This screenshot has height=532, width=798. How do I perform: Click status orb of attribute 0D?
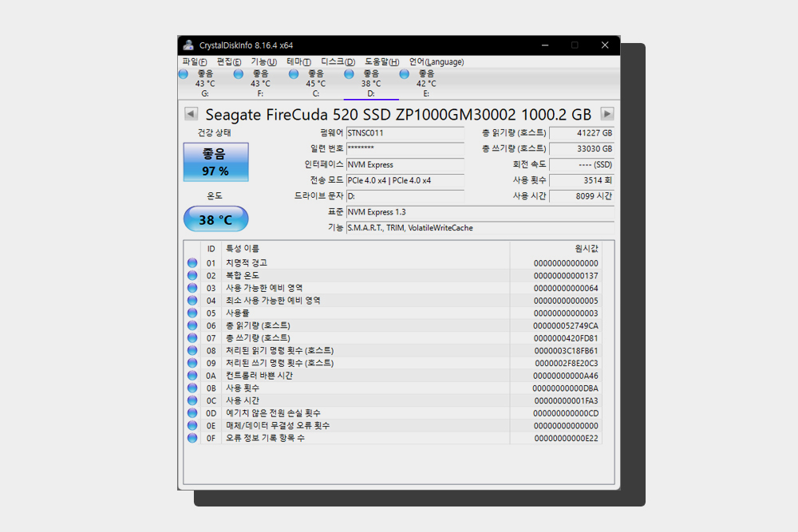(x=192, y=413)
